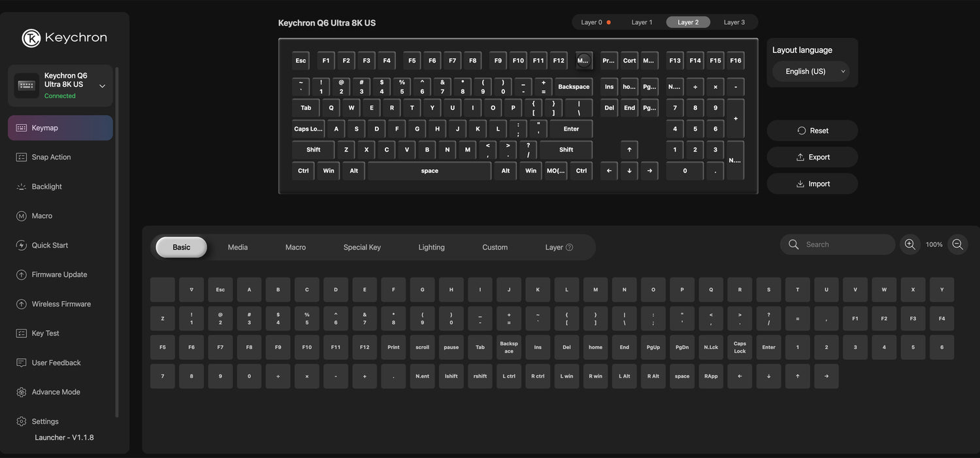Select Layer 1 in layer switcher
980x458 pixels.
(642, 22)
